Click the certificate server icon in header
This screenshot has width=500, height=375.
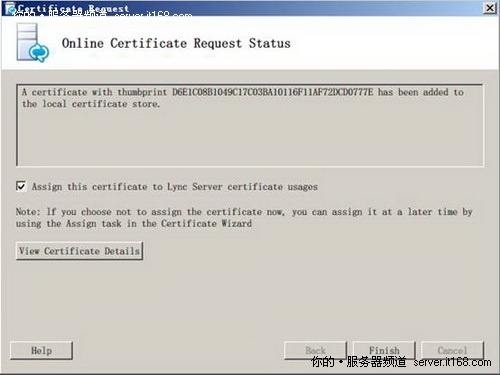coord(33,43)
